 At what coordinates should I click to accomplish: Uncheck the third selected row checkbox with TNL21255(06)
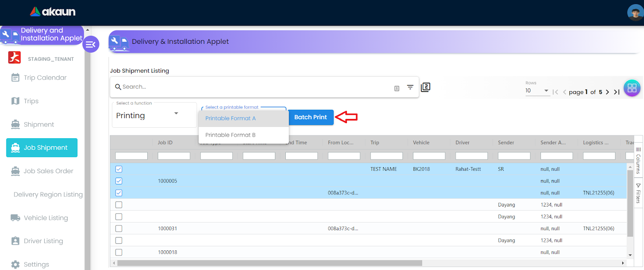(x=119, y=193)
